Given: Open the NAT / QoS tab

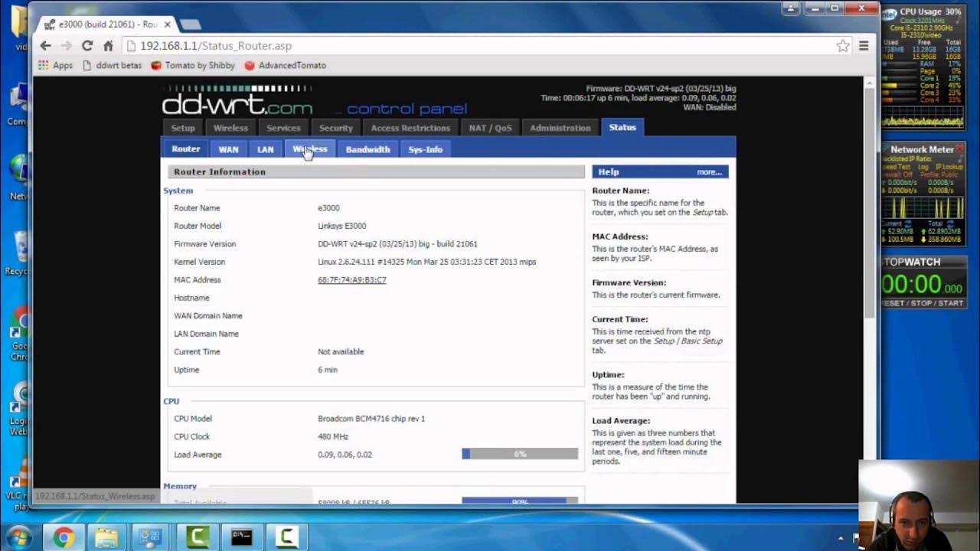Looking at the screenshot, I should click(x=490, y=128).
